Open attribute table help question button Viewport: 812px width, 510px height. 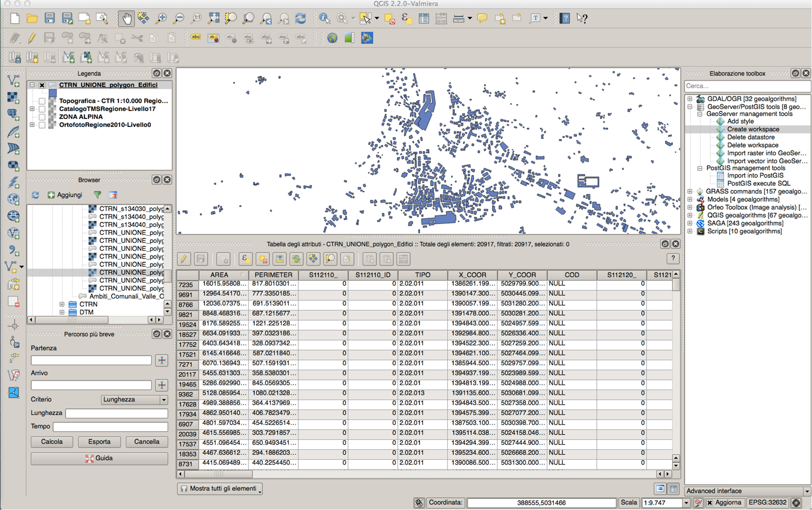pyautogui.click(x=673, y=259)
